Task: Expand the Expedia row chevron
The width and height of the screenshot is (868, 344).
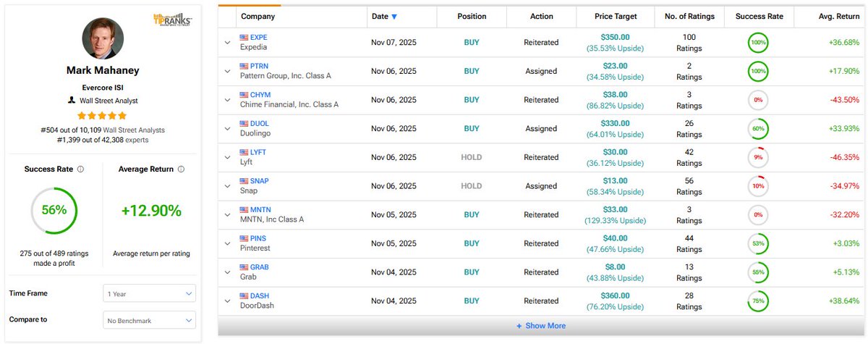Action: tap(227, 42)
